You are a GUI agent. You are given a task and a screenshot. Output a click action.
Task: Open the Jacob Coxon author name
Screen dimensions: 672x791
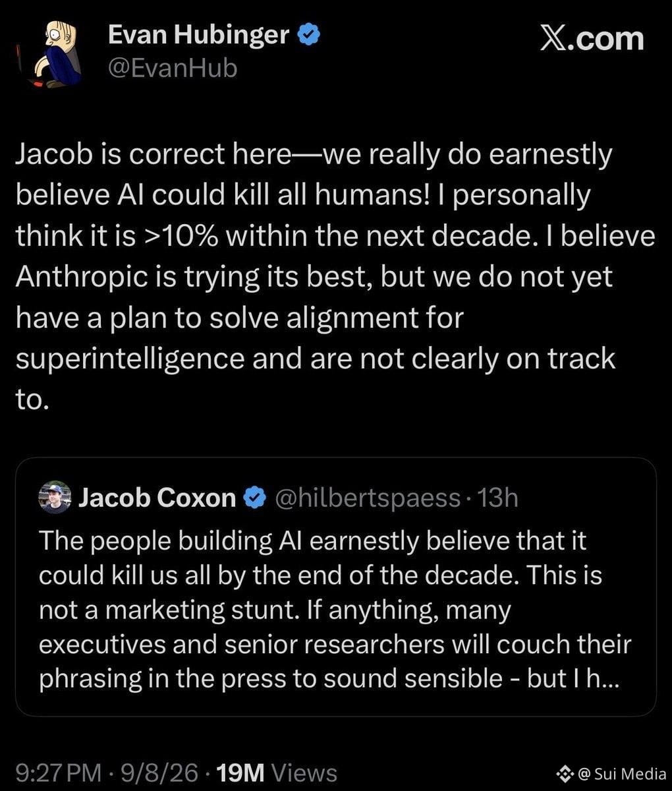[157, 498]
